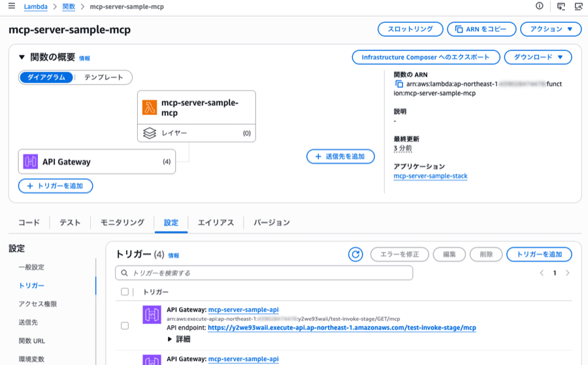This screenshot has width=588, height=365.
Task: Go to previous page of triggers
Action: [542, 273]
